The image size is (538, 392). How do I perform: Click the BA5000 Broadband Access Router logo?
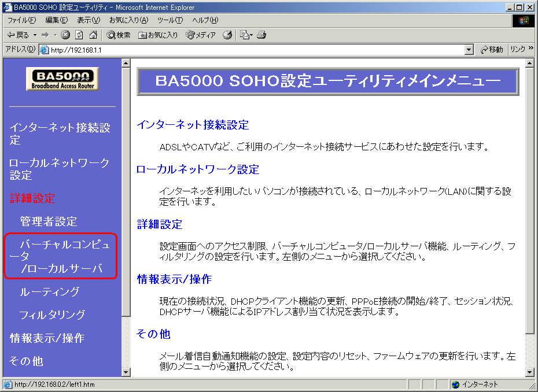click(62, 79)
